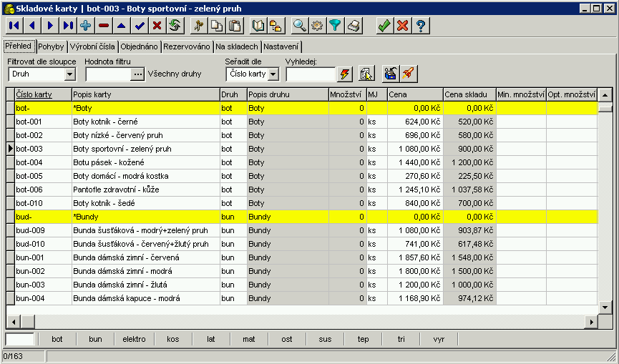Click the Vyhledej search input field
619x364 pixels.
click(x=310, y=74)
